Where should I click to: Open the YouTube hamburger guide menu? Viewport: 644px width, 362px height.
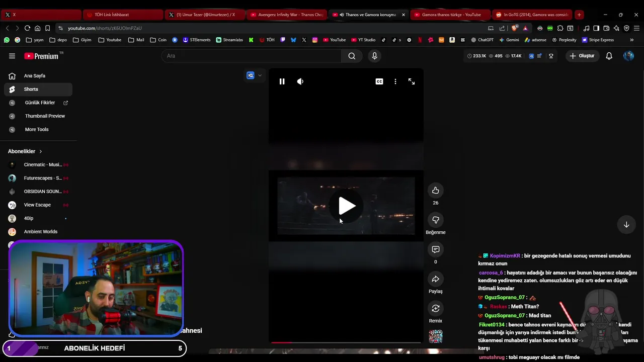(12, 56)
